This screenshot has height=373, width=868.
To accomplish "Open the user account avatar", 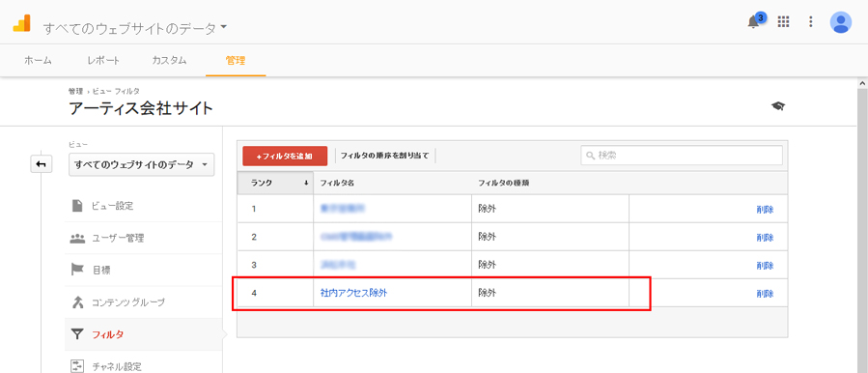I will coord(840,22).
